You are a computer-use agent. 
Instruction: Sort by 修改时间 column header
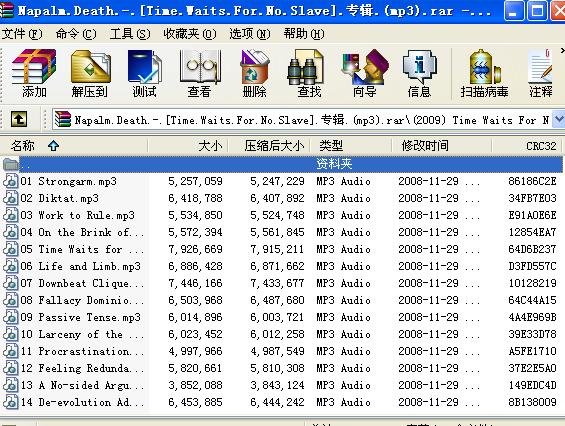pos(442,146)
